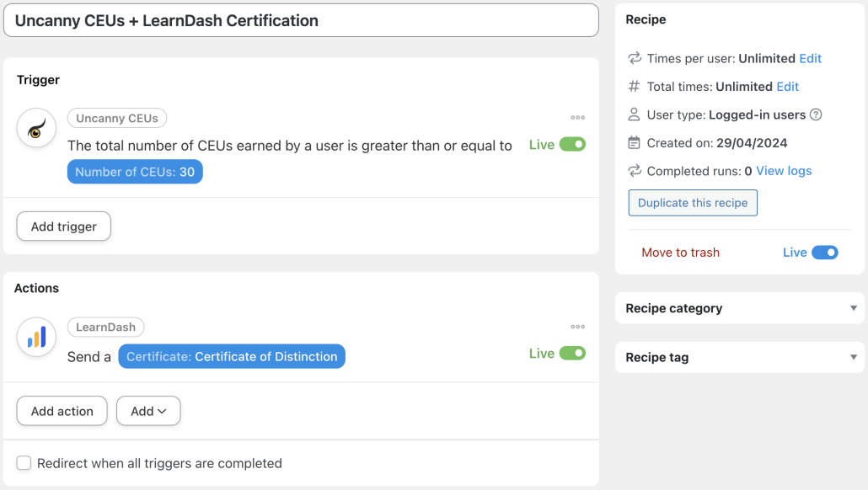Viewport: 868px width, 490px height.
Task: Open the Add dropdown next to Add action
Action: click(148, 411)
